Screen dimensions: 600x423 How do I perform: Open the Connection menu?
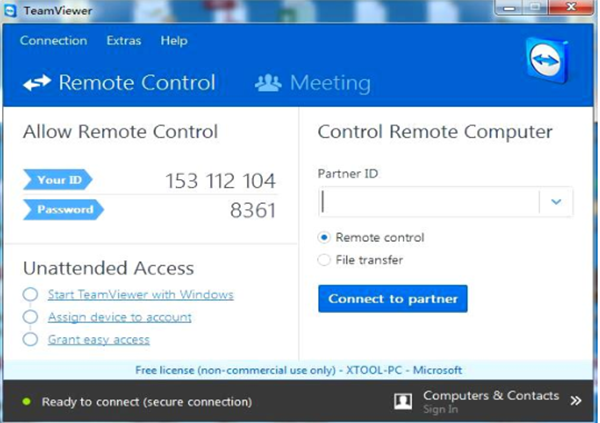click(x=54, y=41)
